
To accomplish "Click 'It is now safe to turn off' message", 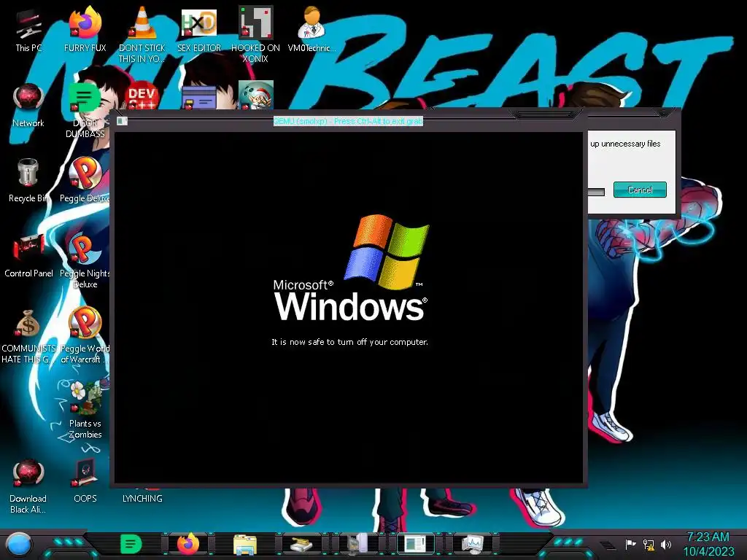I will coord(349,342).
